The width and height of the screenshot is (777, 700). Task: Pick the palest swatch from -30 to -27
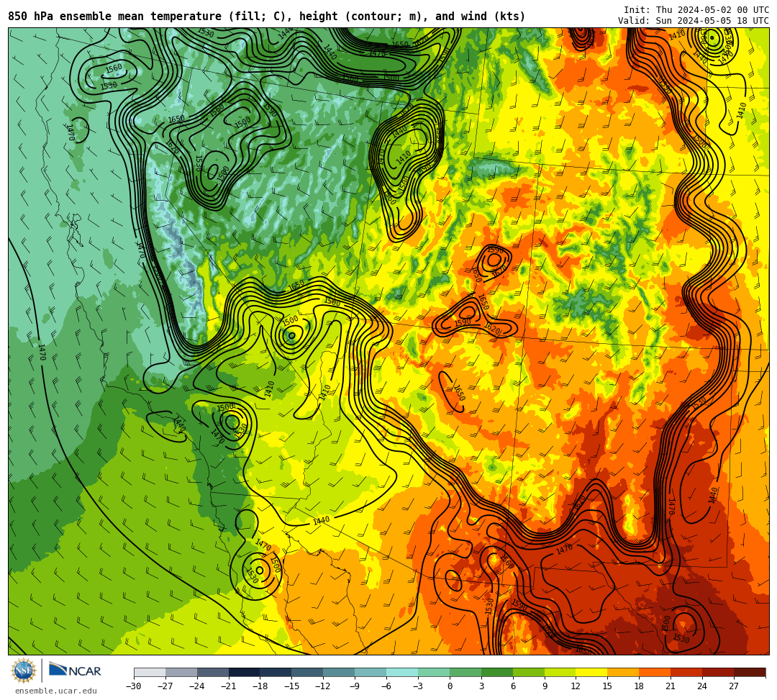pyautogui.click(x=150, y=672)
